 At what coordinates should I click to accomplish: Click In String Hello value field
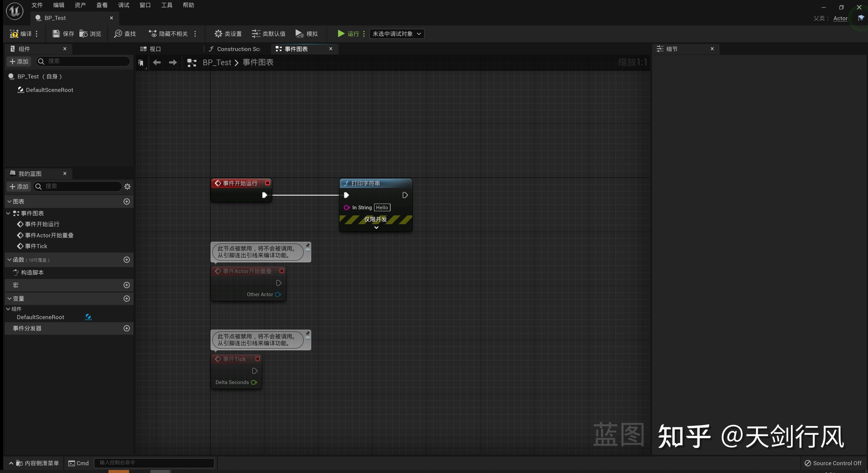(382, 208)
